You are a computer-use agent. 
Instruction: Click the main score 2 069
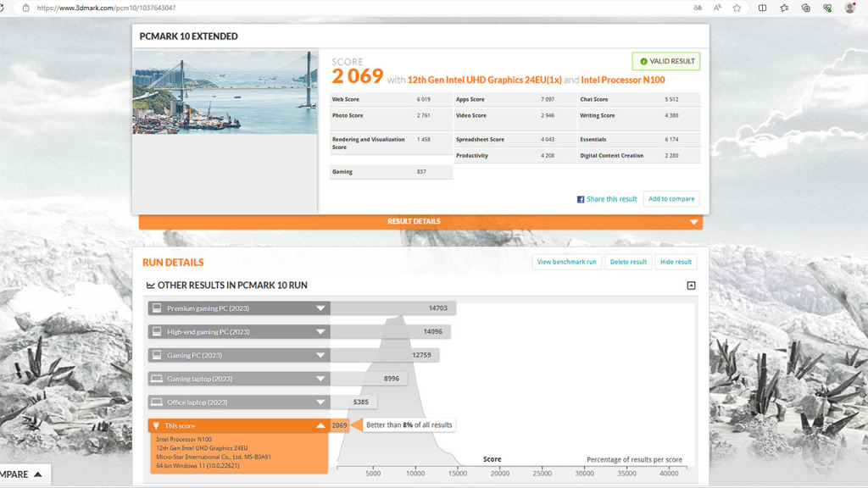click(358, 76)
